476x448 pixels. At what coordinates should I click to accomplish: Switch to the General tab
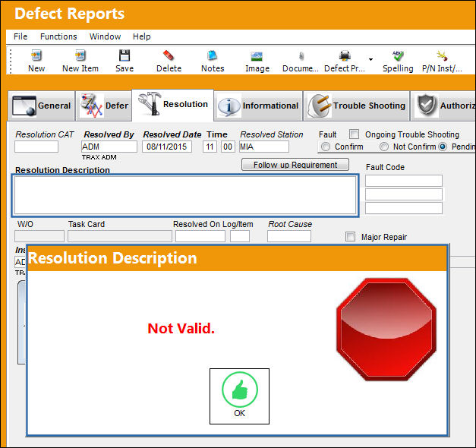point(41,106)
